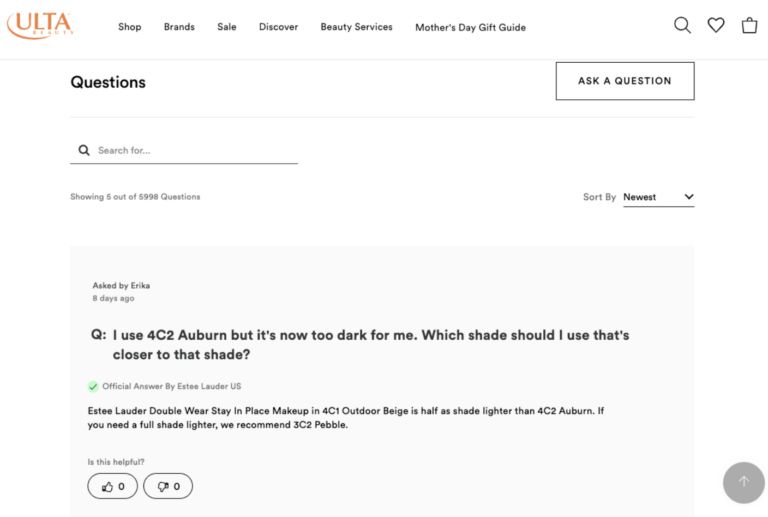Click the scroll-to-top arrow button
This screenshot has height=517, width=768.
[x=743, y=482]
